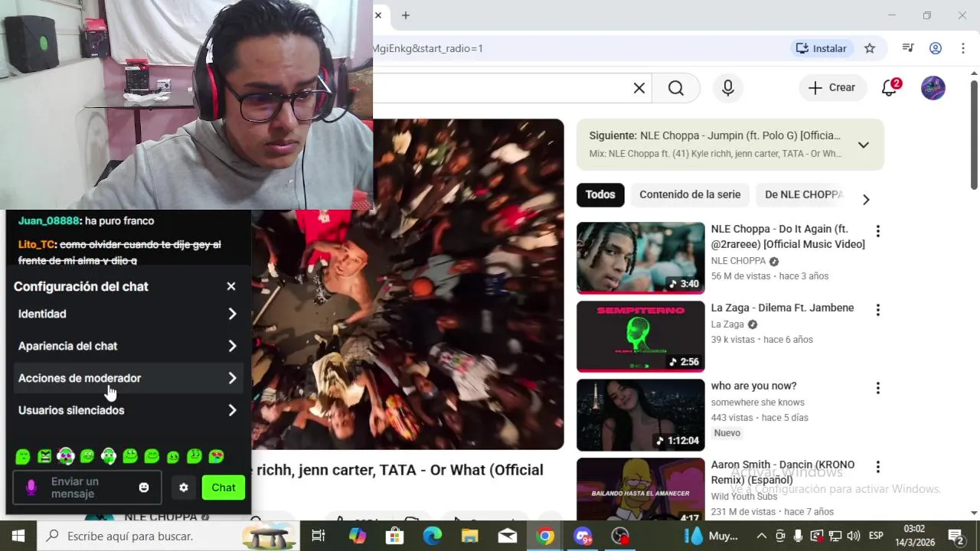Open Do It Again video thumbnail
Viewport: 980px width, 551px height.
(x=640, y=258)
